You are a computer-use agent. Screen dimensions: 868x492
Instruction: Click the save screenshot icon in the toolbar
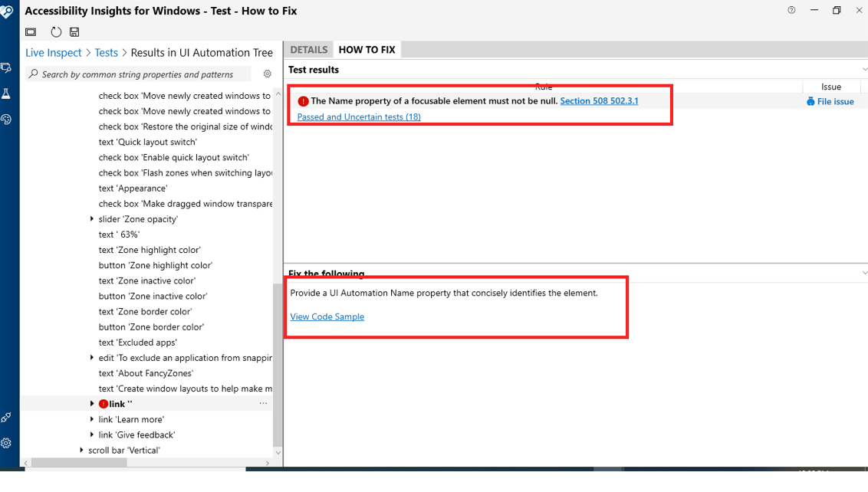coord(74,31)
